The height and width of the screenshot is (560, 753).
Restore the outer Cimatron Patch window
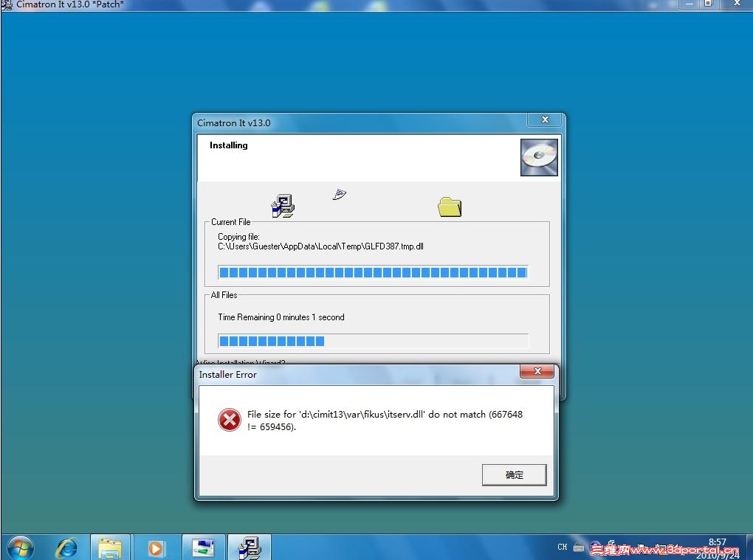(709, 4)
